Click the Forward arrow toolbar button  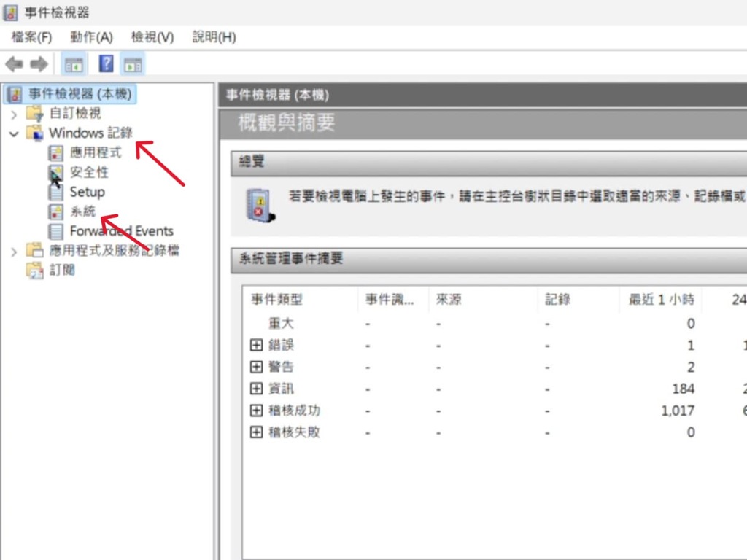click(39, 64)
